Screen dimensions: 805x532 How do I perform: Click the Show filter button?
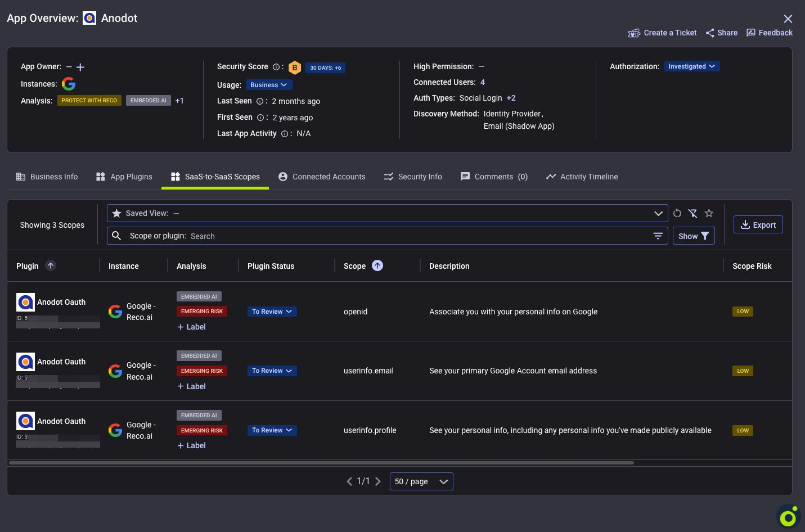tap(694, 236)
